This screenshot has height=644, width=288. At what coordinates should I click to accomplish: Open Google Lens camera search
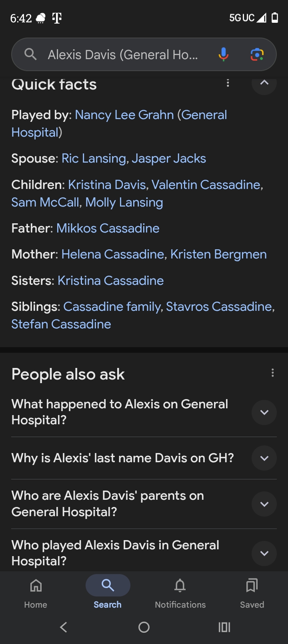(x=257, y=54)
